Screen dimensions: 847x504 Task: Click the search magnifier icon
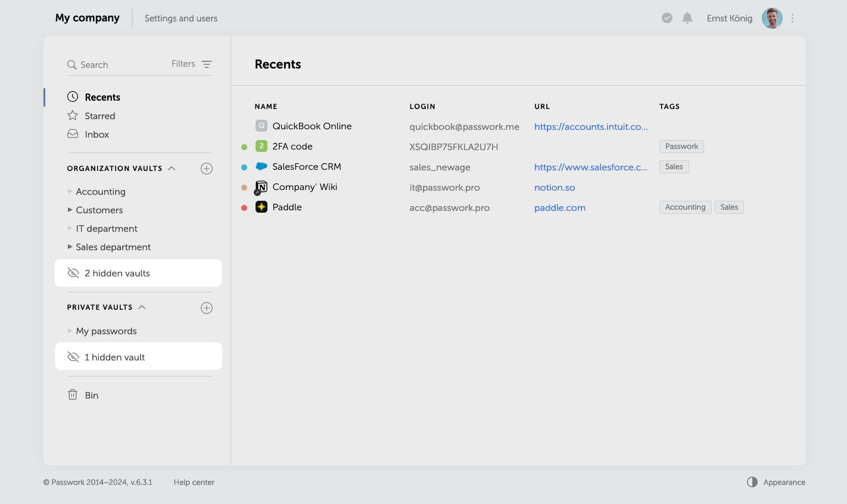[72, 64]
